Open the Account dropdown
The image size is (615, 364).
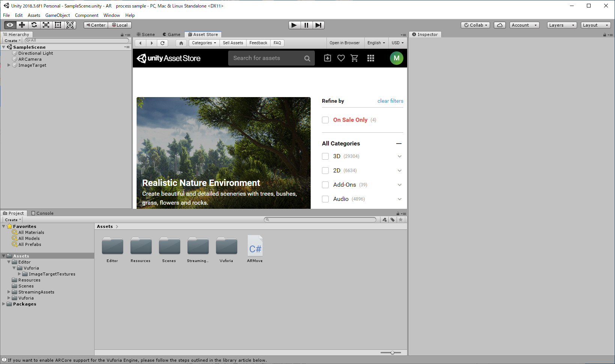(525, 25)
